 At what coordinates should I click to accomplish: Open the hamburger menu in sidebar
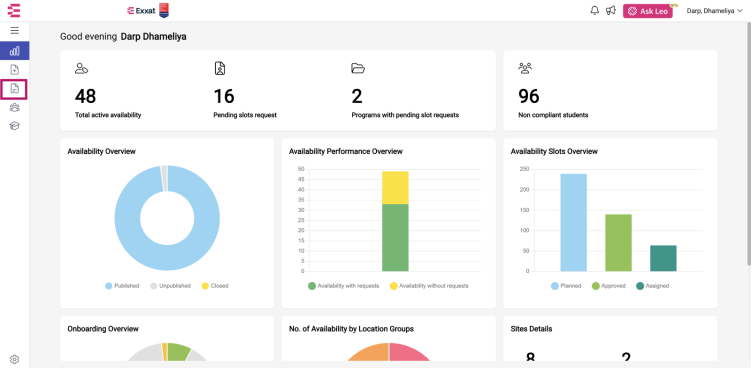coord(14,31)
